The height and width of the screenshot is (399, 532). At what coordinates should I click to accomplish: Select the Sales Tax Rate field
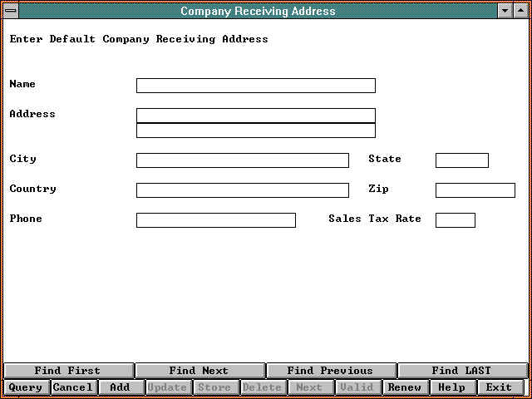click(x=455, y=220)
